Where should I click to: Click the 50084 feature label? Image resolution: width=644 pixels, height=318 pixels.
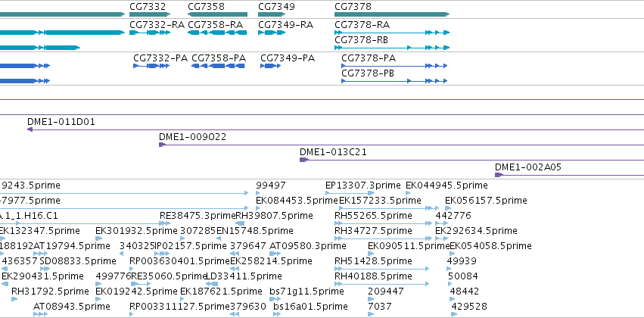(x=463, y=276)
